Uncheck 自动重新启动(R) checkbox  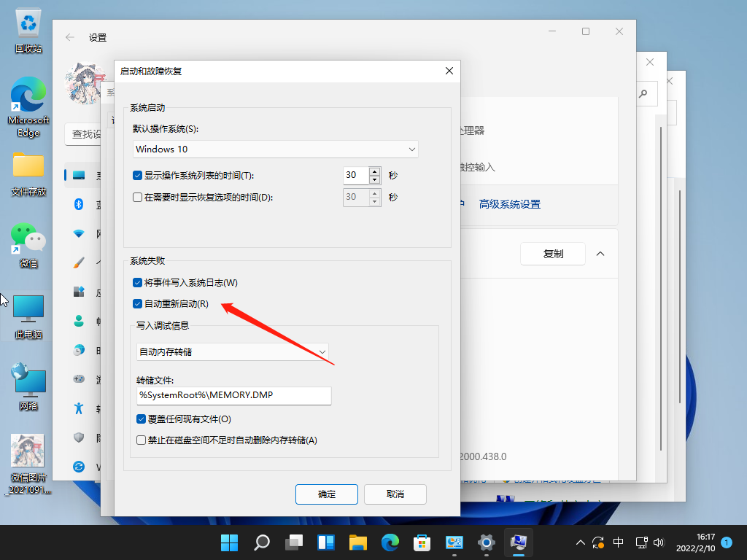point(137,303)
